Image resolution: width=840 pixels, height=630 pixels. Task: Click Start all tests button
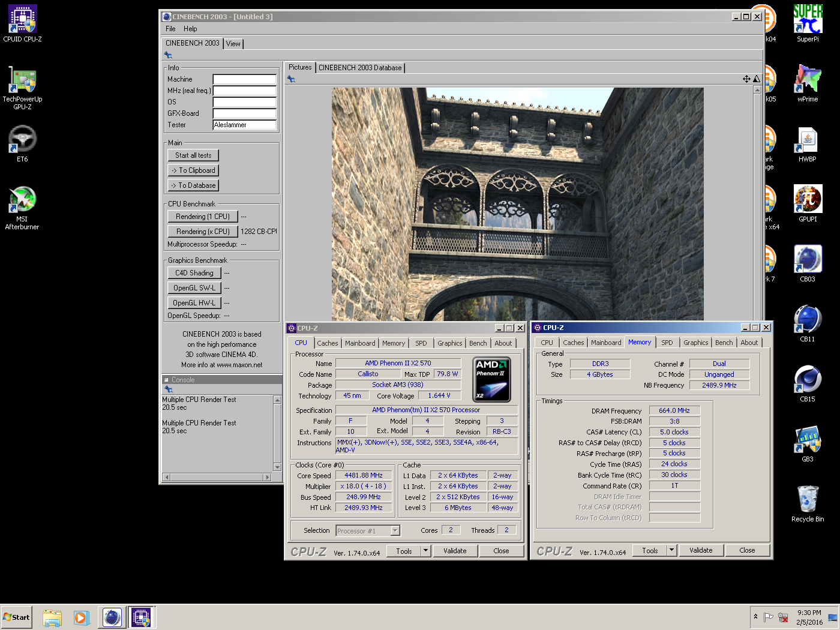click(193, 155)
